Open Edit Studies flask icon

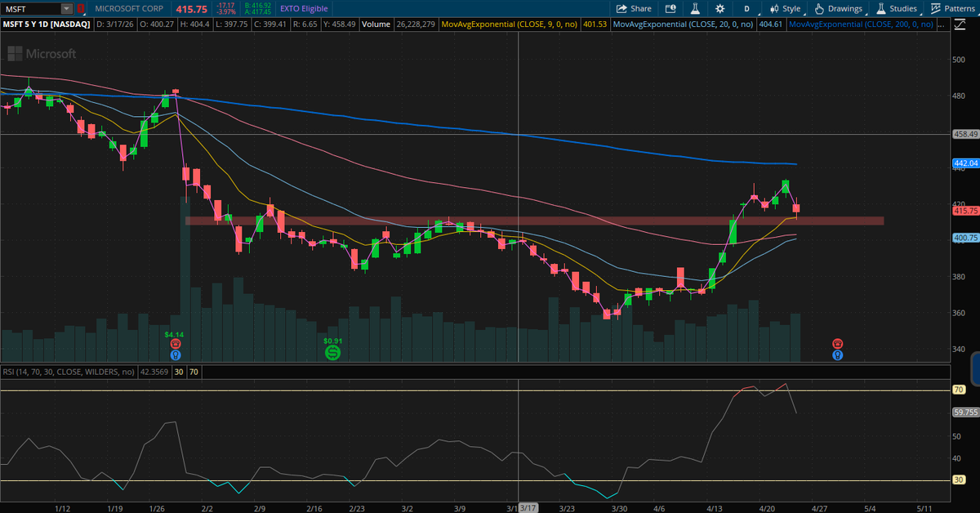point(695,8)
